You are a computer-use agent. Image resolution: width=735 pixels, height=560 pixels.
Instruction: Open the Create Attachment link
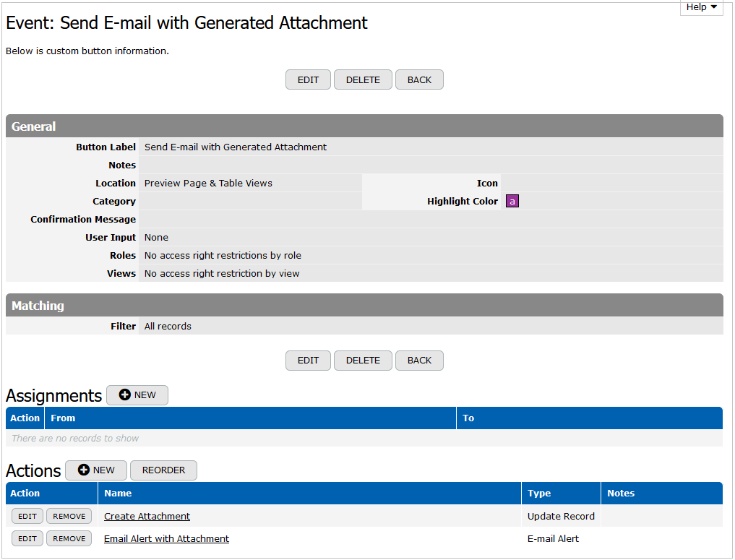[147, 517]
